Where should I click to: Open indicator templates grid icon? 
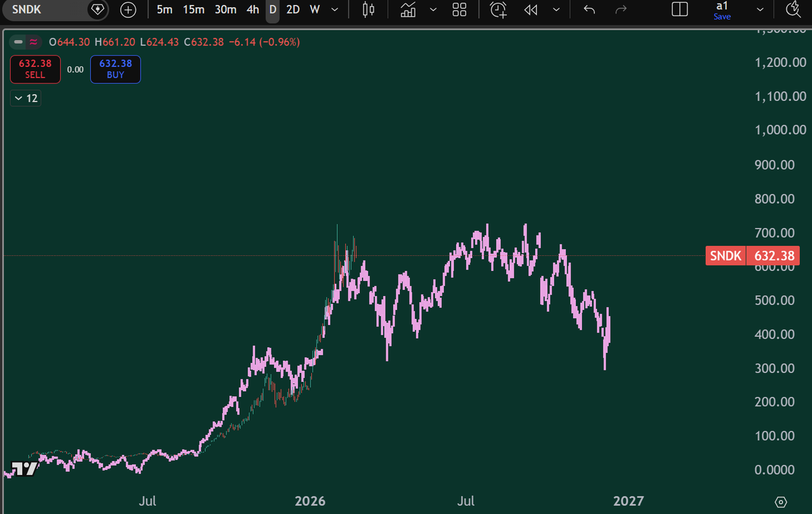click(459, 9)
